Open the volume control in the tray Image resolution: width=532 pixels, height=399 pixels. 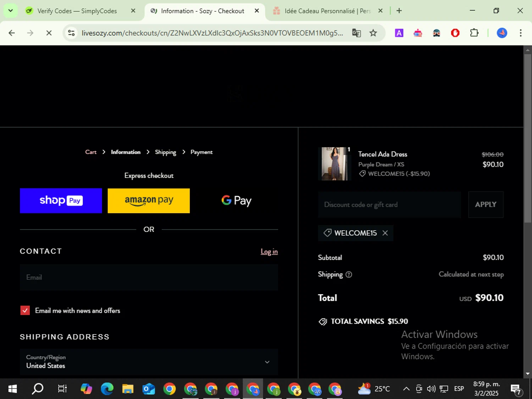pos(431,389)
